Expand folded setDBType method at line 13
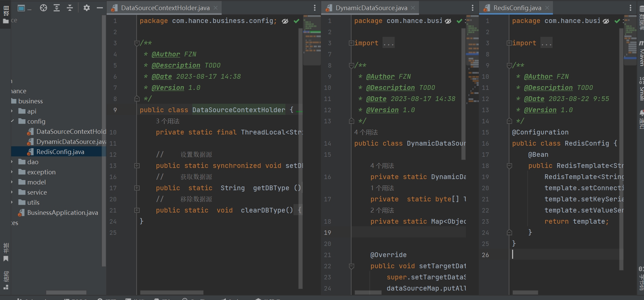This screenshot has height=300, width=644. pos(137,166)
